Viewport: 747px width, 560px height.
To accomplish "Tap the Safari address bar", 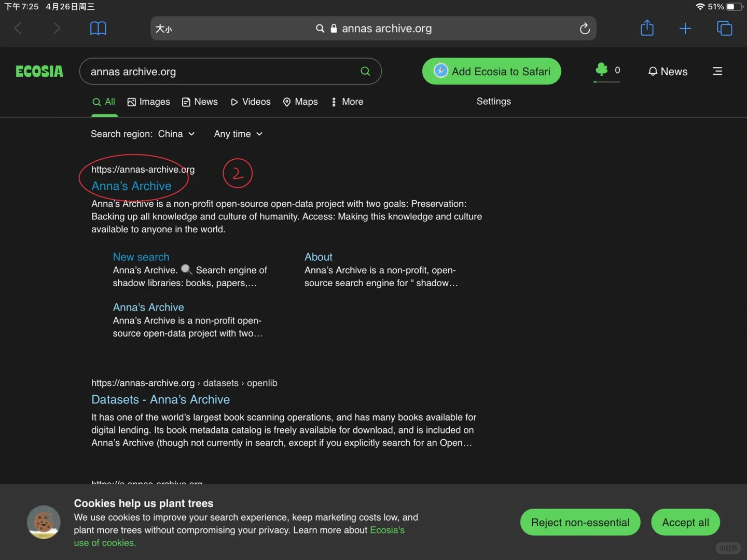I will (x=373, y=29).
